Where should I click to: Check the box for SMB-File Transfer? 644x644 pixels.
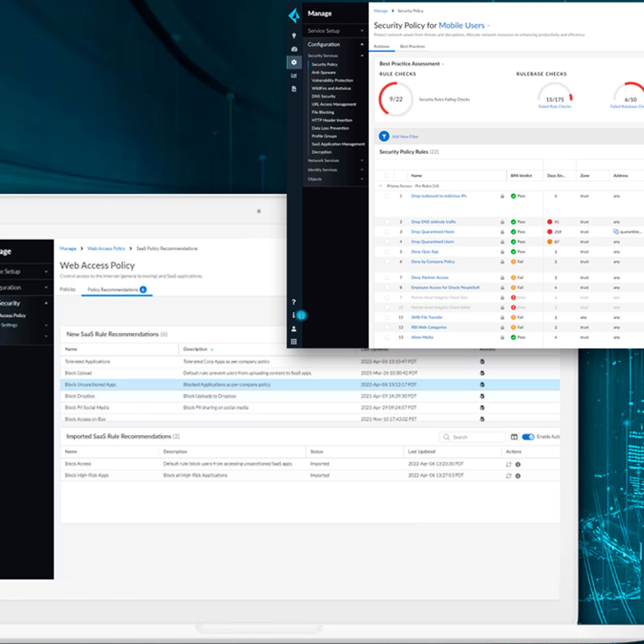tap(387, 317)
